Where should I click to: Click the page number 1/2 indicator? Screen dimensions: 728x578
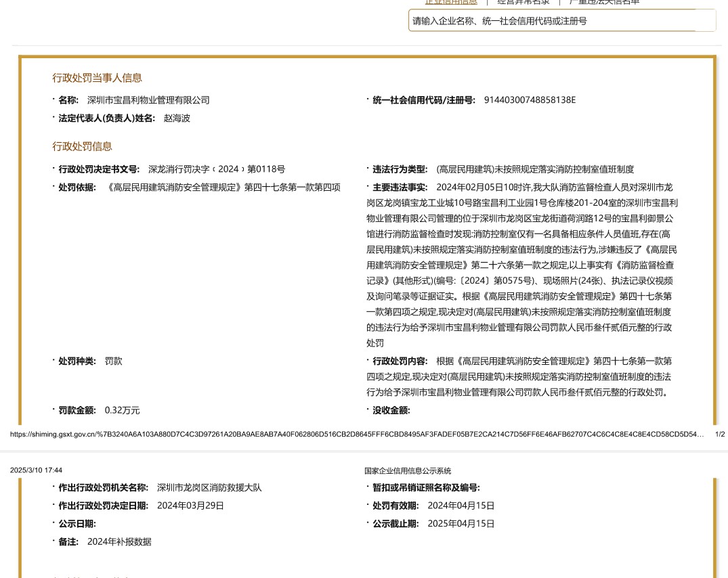click(720, 435)
